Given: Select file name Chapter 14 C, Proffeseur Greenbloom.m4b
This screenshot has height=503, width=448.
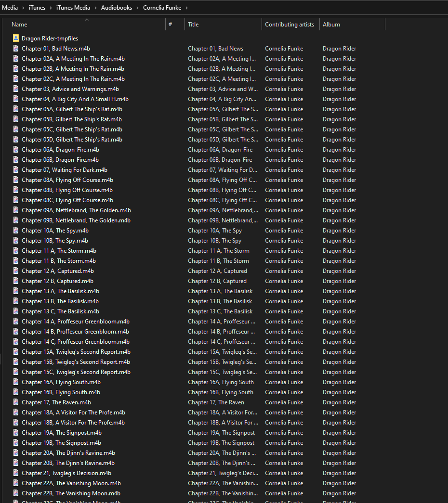Looking at the screenshot, I should tap(76, 341).
